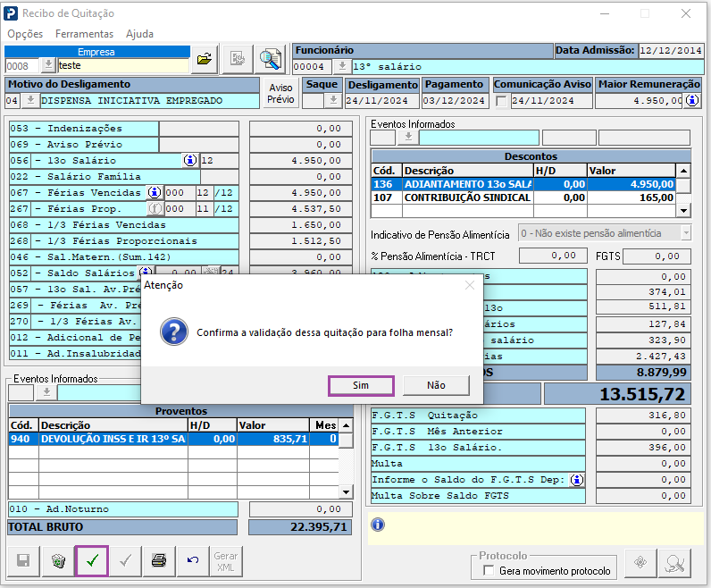Toggle the Comunicação Aviso checkbox

point(500,101)
